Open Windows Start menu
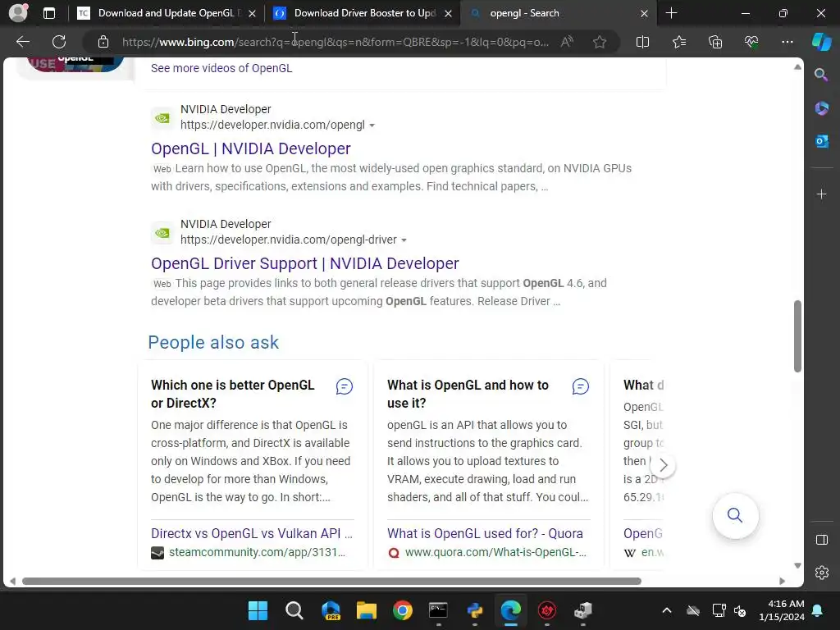The width and height of the screenshot is (840, 630). [x=258, y=610]
